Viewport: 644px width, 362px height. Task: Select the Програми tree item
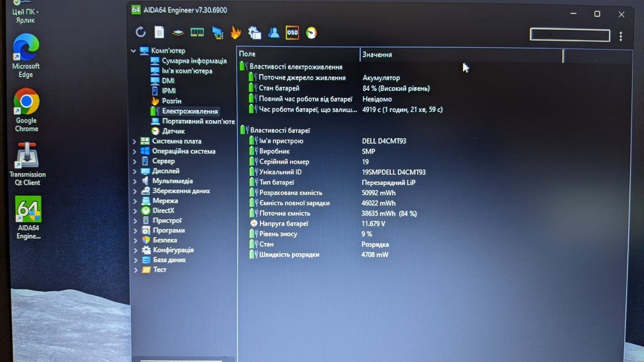point(169,230)
